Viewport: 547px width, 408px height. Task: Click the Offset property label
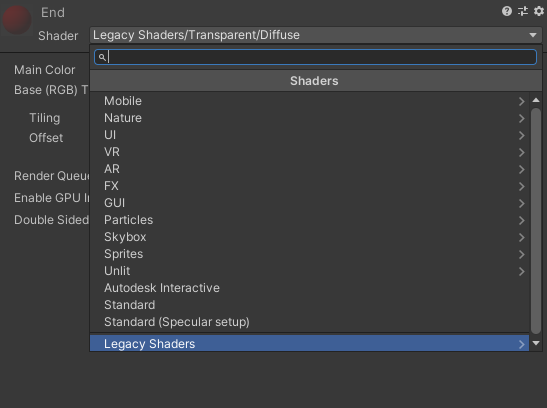coord(46,138)
